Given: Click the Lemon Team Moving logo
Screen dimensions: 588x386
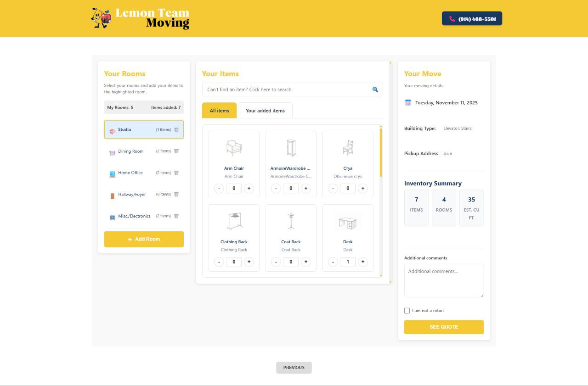Looking at the screenshot, I should tap(141, 18).
